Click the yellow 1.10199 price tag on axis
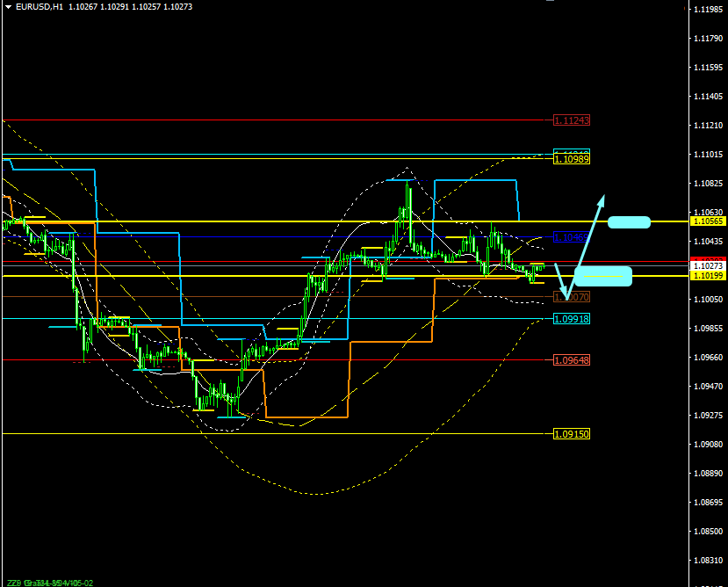This screenshot has height=587, width=728. (708, 276)
